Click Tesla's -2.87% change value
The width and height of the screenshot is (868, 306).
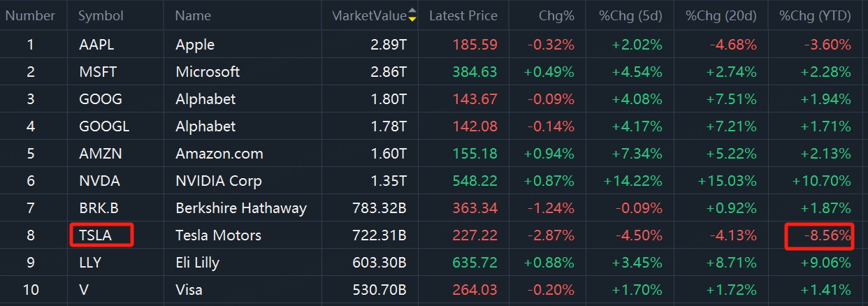pos(551,235)
